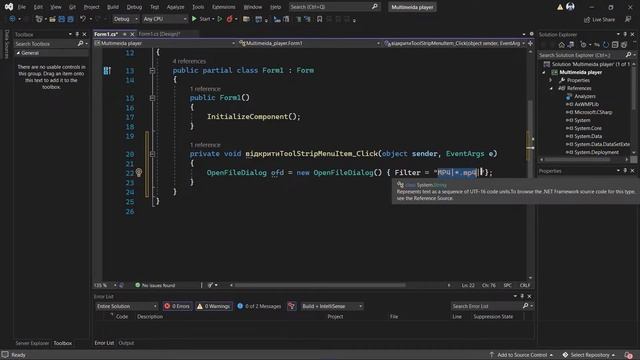Toggle auto-hide pin of Properties panel
This screenshot has height=360, width=640.
click(x=625, y=171)
